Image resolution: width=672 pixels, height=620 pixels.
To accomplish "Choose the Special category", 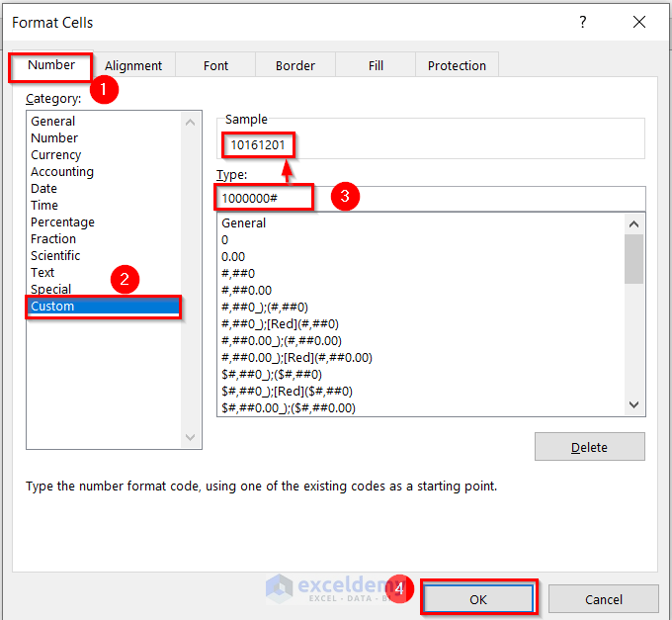I will (x=104, y=289).
